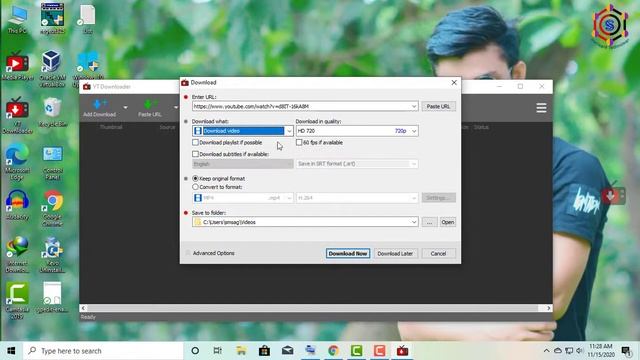Enable Download playlist if possible checkbox
The image size is (640, 360).
(196, 142)
